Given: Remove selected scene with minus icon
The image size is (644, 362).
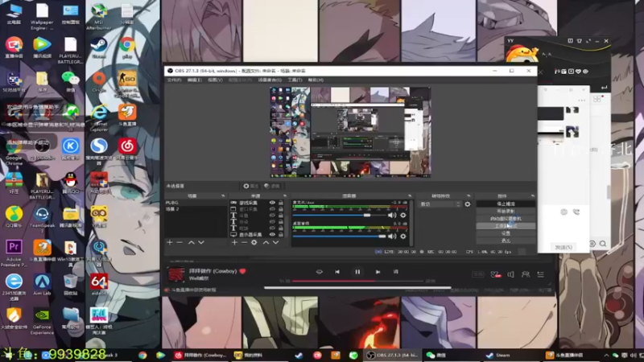Looking at the screenshot, I should (x=180, y=243).
